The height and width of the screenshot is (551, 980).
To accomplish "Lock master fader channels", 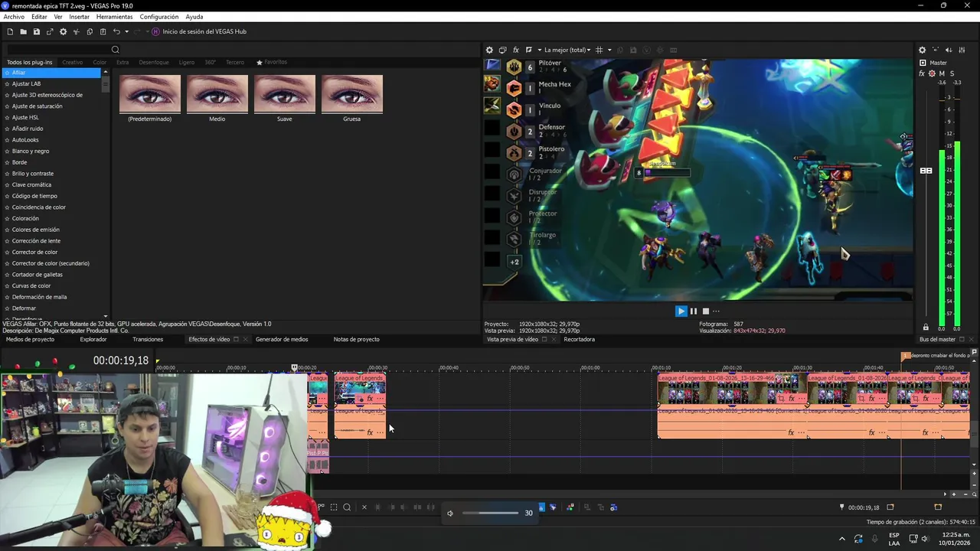I will (x=926, y=328).
